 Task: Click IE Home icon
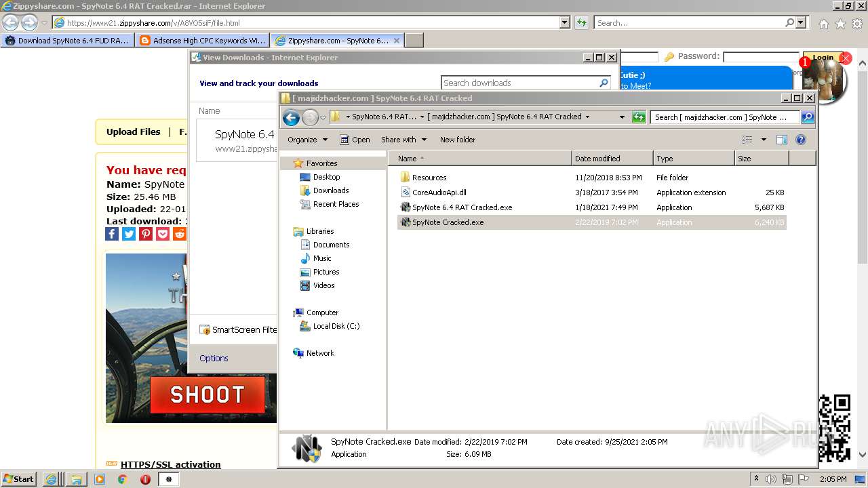(x=823, y=24)
